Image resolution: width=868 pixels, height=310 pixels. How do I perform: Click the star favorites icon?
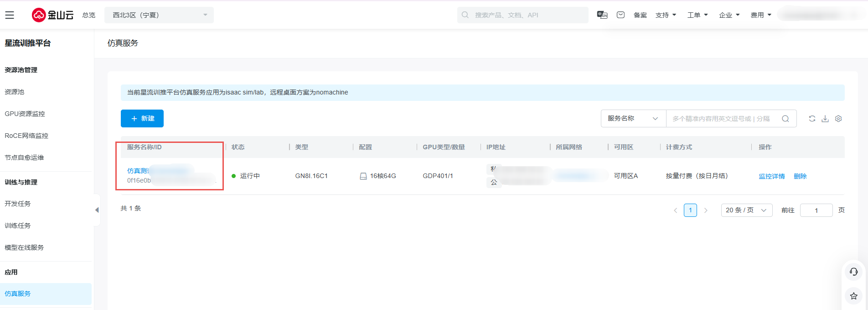[854, 296]
